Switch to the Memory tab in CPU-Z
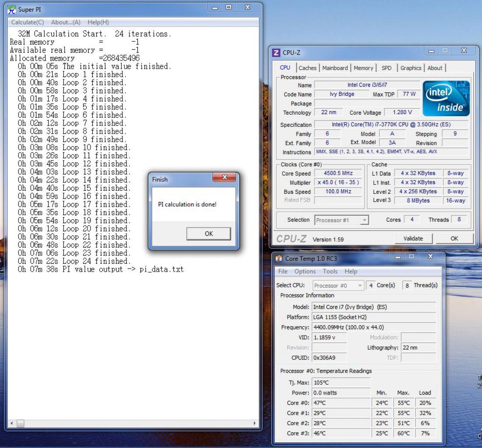The width and height of the screenshot is (482, 448). click(363, 68)
